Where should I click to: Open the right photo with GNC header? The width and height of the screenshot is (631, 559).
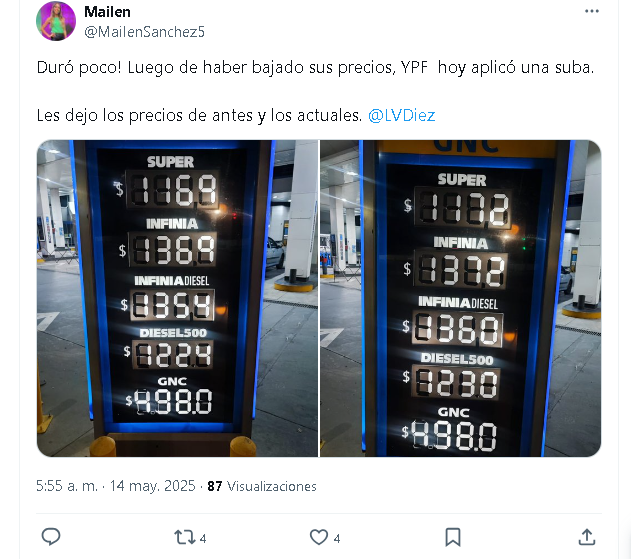click(x=460, y=298)
